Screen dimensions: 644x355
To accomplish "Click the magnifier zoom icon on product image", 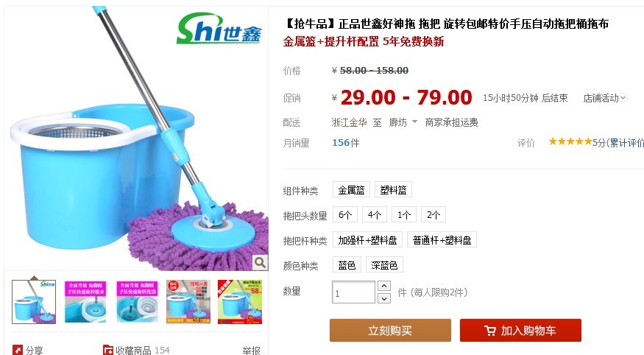I will pos(260,262).
